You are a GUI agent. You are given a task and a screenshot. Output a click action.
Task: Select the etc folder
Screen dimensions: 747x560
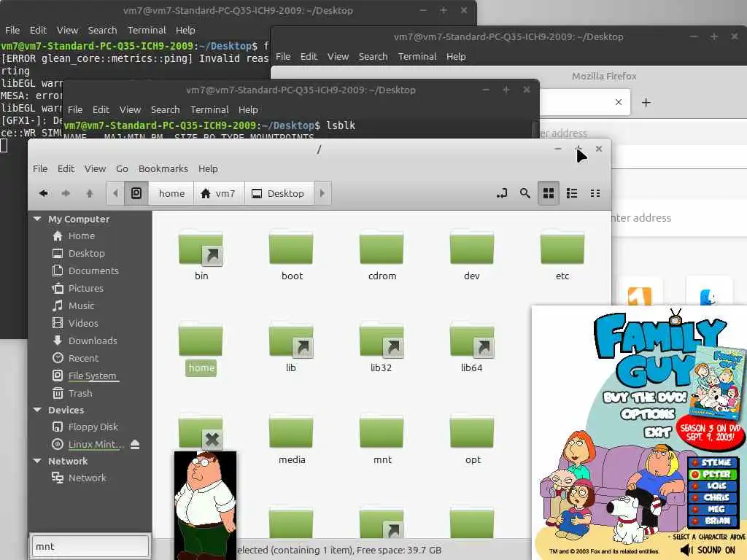pyautogui.click(x=562, y=256)
